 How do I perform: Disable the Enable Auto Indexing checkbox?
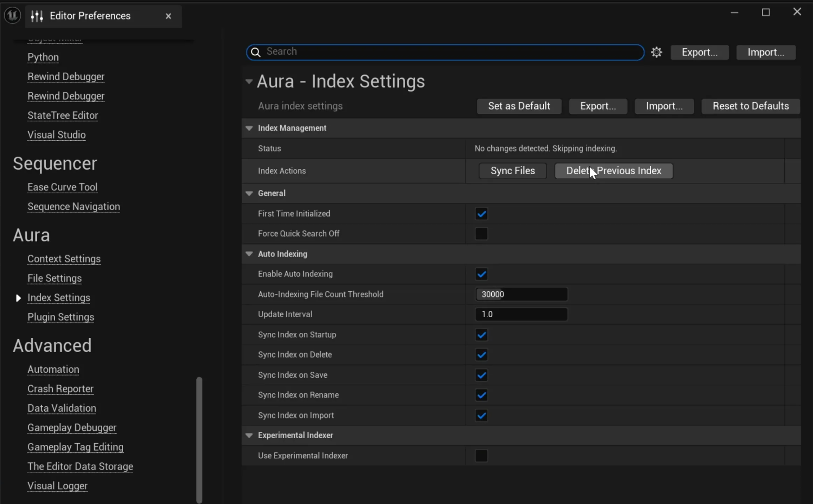point(481,274)
